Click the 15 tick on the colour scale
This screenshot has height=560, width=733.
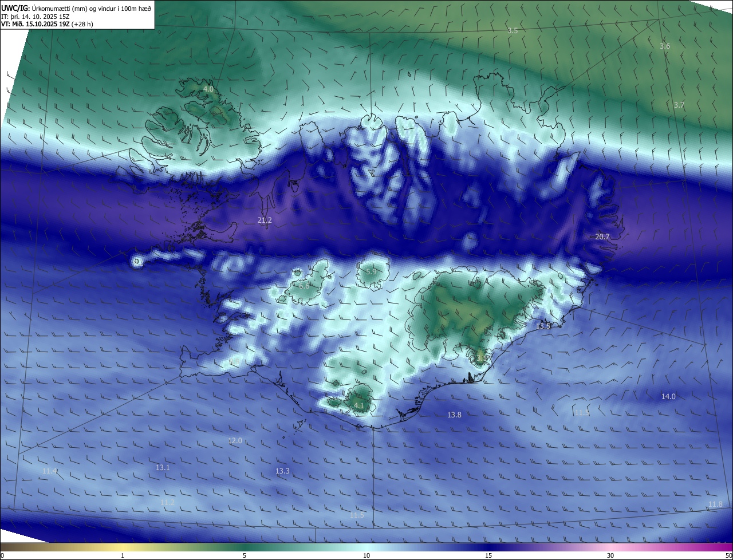pos(488,555)
